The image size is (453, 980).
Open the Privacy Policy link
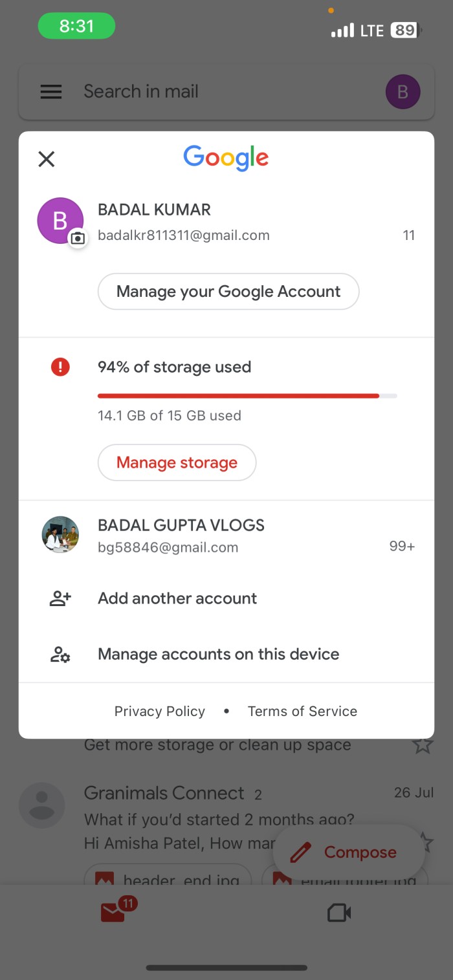tap(160, 712)
